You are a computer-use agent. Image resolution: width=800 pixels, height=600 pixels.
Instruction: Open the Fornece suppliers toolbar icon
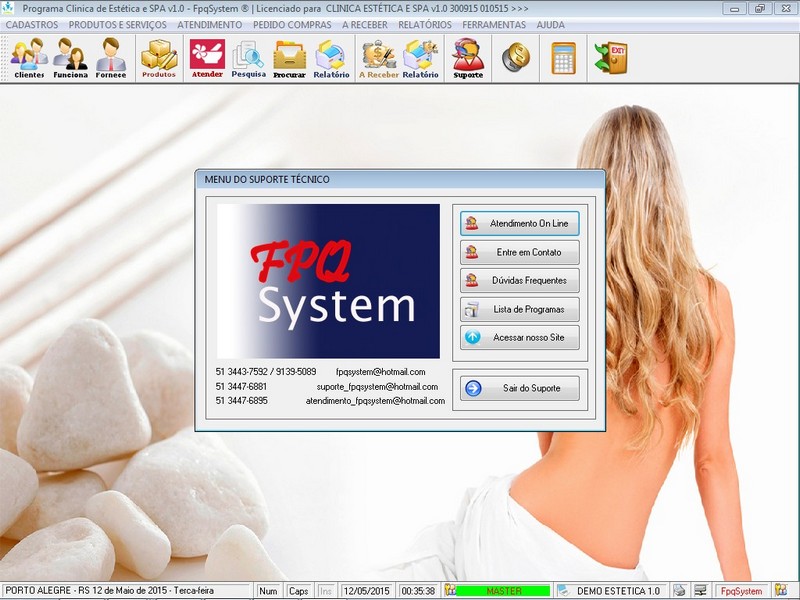click(111, 58)
